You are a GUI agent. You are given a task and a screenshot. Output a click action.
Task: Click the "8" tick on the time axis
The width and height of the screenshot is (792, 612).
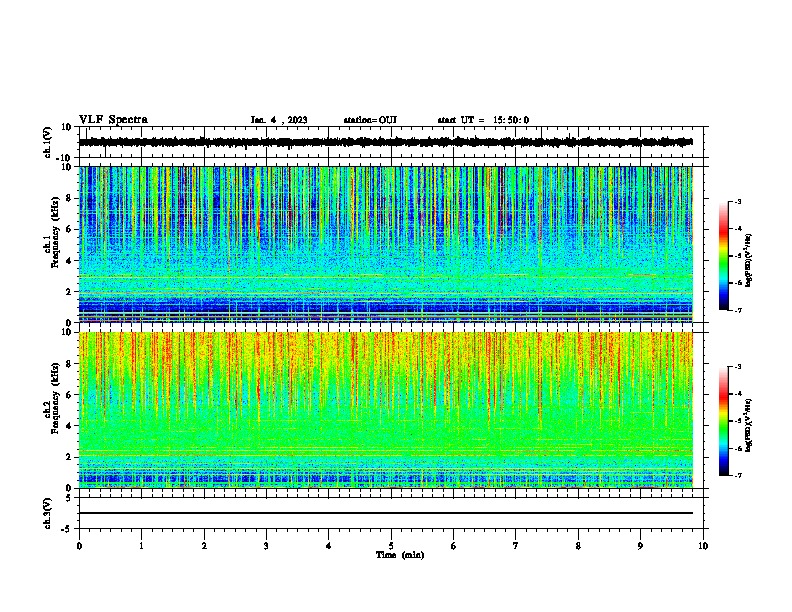578,546
